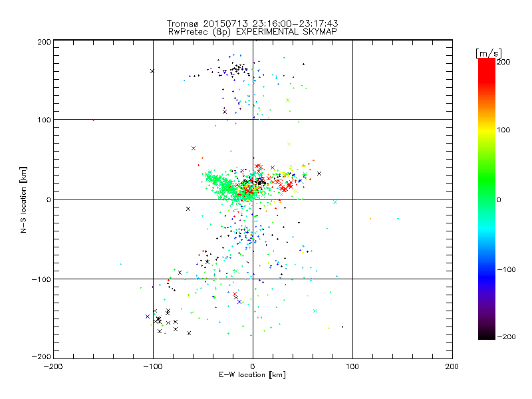This screenshot has width=532, height=399.
Task: Click the isolated red point near x=-160, y=100
Action: coord(93,120)
